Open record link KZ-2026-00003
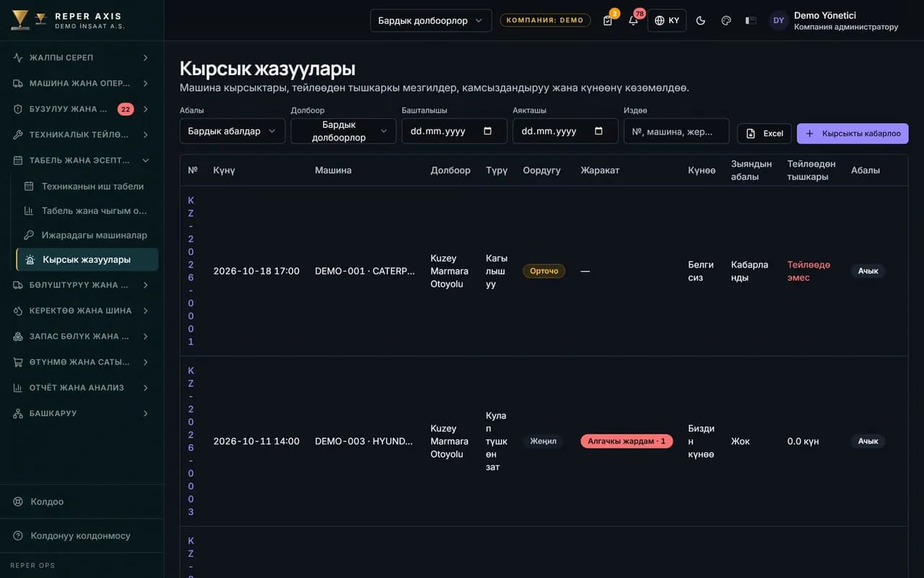924x578 pixels. tap(191, 441)
